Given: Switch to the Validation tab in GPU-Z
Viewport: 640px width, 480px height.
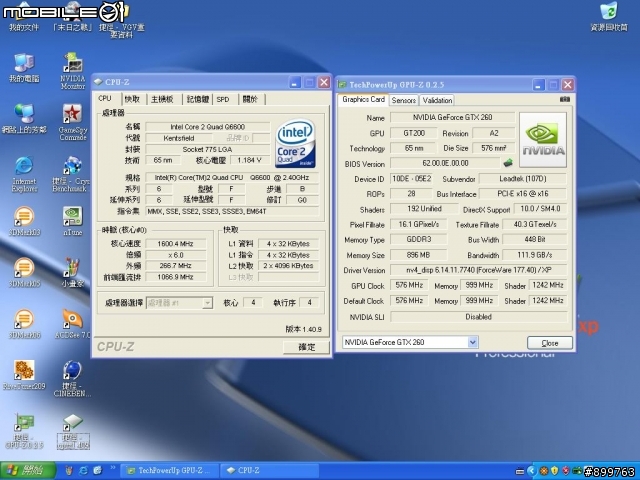Looking at the screenshot, I should pos(437,100).
